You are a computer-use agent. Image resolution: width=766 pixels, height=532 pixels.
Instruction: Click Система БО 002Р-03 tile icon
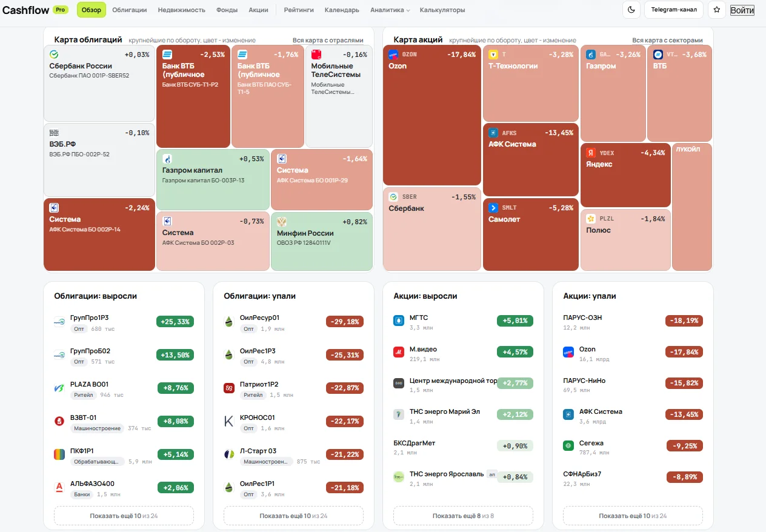tap(167, 221)
